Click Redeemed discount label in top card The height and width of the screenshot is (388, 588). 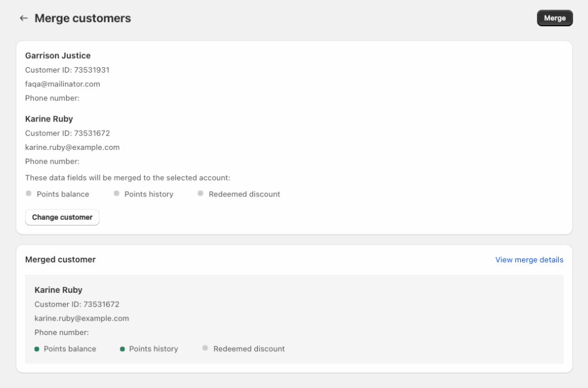[x=244, y=194]
